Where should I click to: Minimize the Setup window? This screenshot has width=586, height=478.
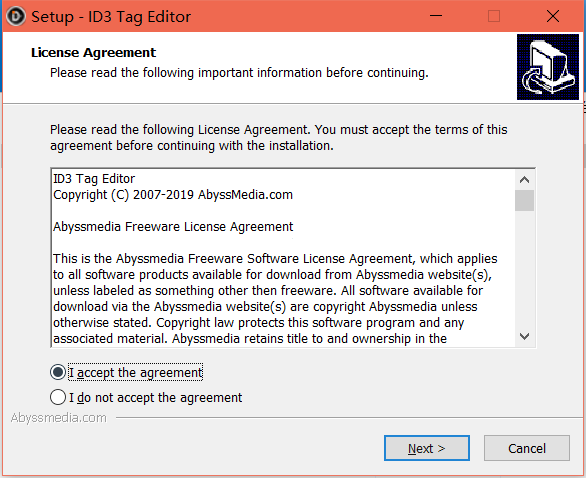click(x=436, y=16)
